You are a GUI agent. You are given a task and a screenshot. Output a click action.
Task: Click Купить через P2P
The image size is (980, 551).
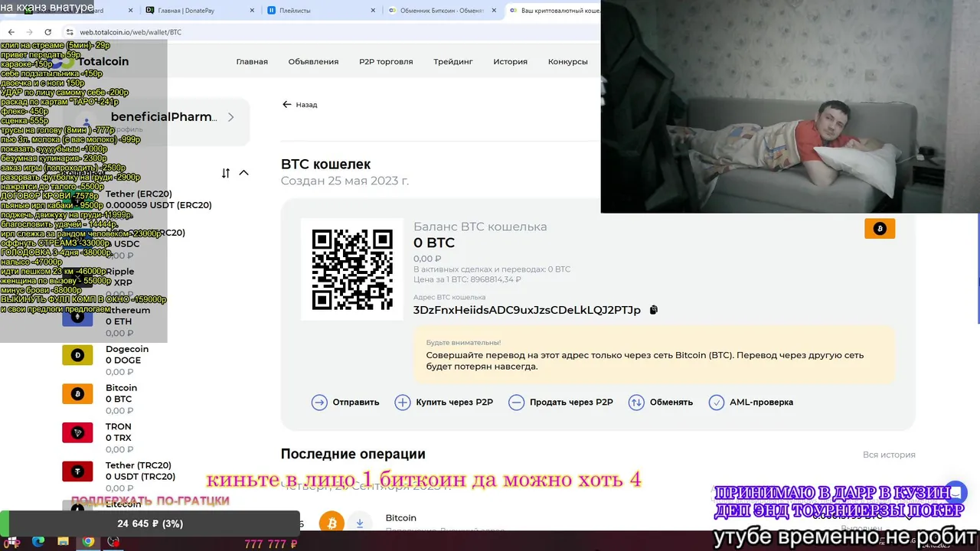(x=443, y=402)
